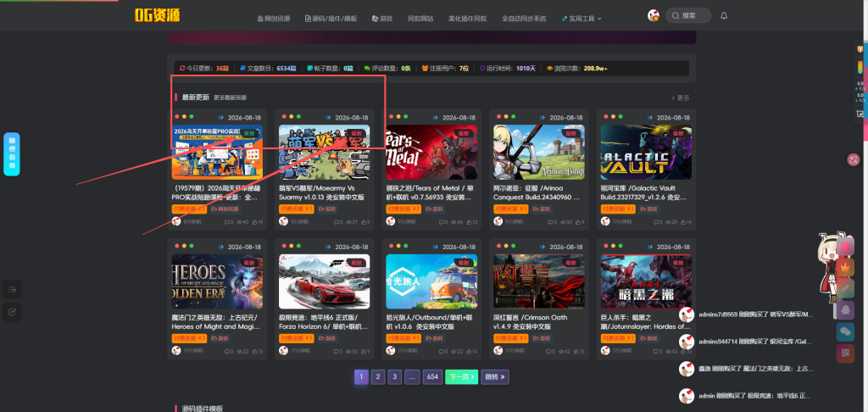Open the Crimson Oath v1.4.9 title
The height and width of the screenshot is (412, 868).
(x=529, y=322)
